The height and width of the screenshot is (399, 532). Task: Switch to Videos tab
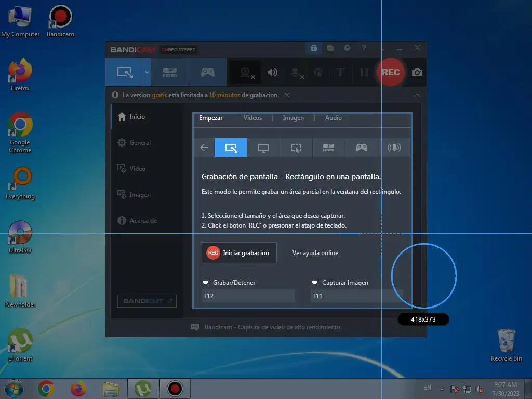pyautogui.click(x=252, y=118)
